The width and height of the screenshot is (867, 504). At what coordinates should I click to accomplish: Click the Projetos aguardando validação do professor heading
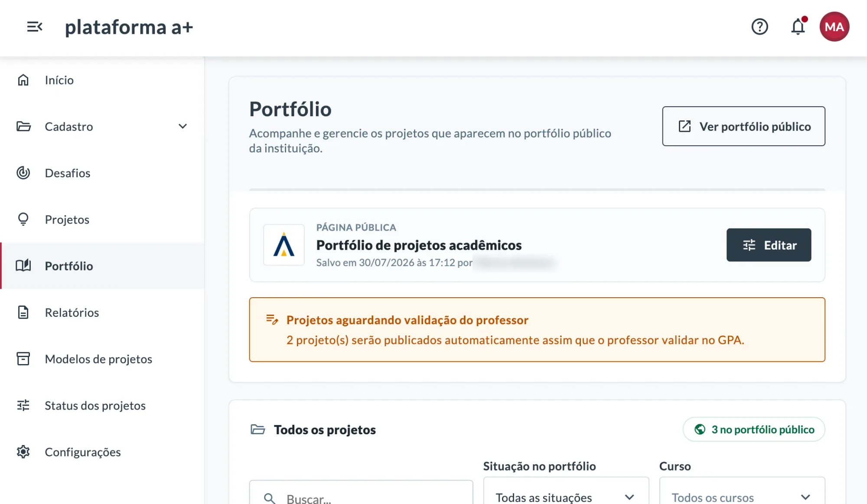(407, 320)
